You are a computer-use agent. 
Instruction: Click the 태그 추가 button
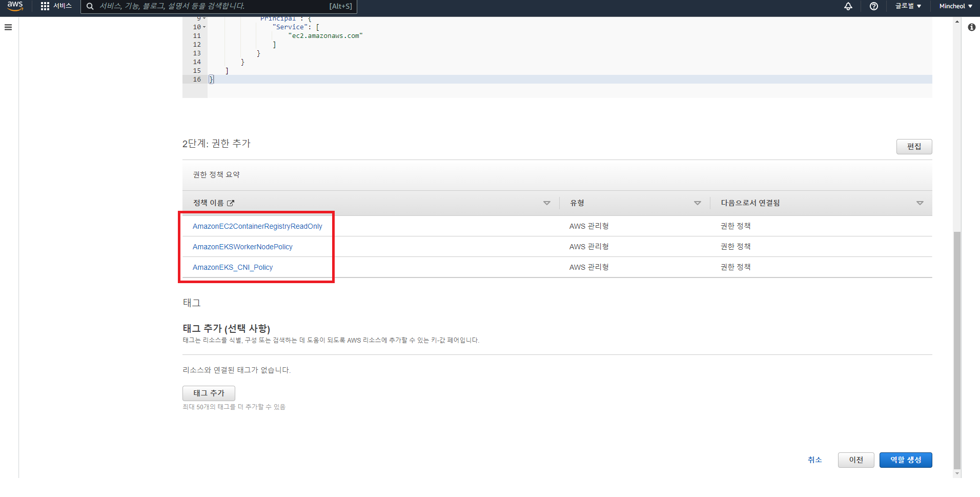tap(209, 393)
